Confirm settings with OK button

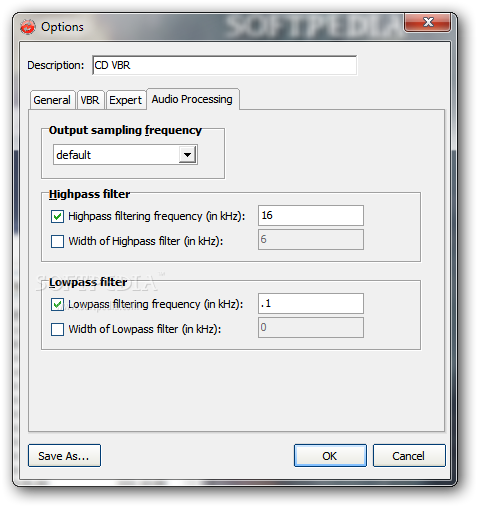pyautogui.click(x=330, y=456)
